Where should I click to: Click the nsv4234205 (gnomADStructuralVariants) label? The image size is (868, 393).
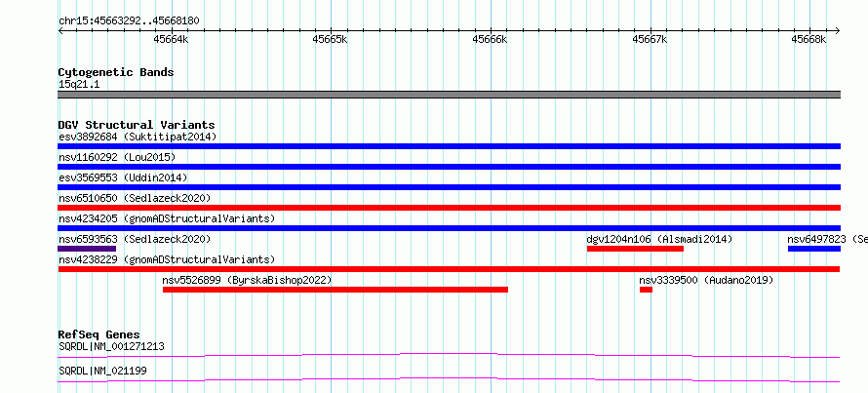pyautogui.click(x=167, y=218)
